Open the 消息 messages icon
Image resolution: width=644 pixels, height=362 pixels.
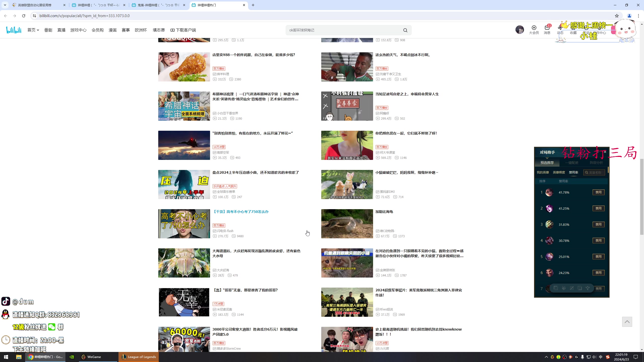point(547,30)
